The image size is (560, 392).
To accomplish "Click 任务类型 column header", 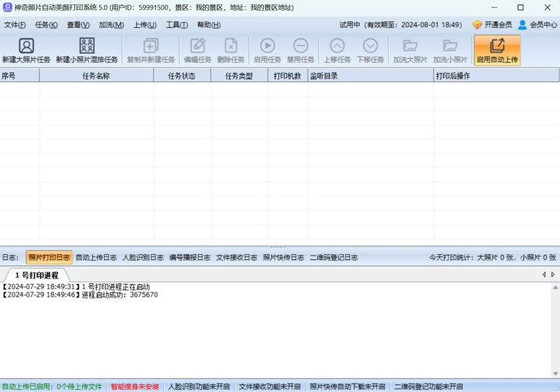I will [239, 76].
